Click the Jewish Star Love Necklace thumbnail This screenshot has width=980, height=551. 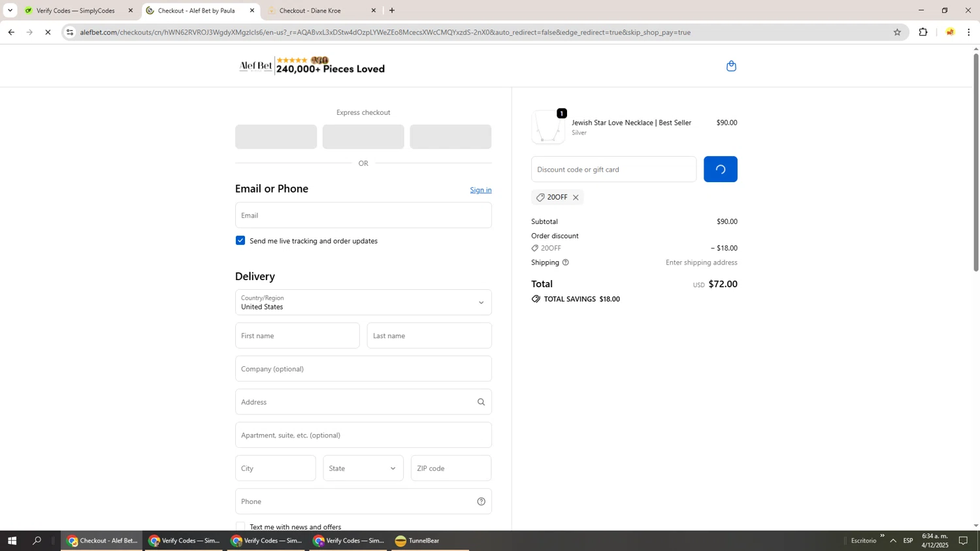point(547,127)
